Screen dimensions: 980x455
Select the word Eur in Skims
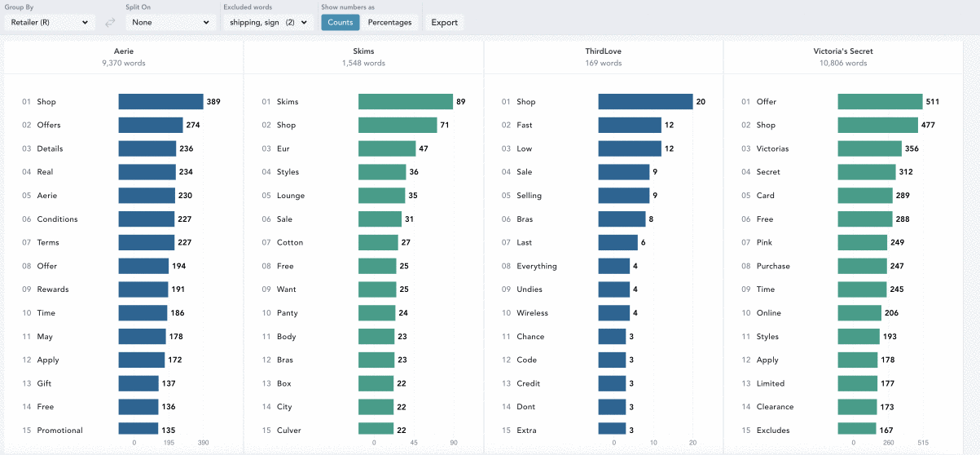click(283, 148)
